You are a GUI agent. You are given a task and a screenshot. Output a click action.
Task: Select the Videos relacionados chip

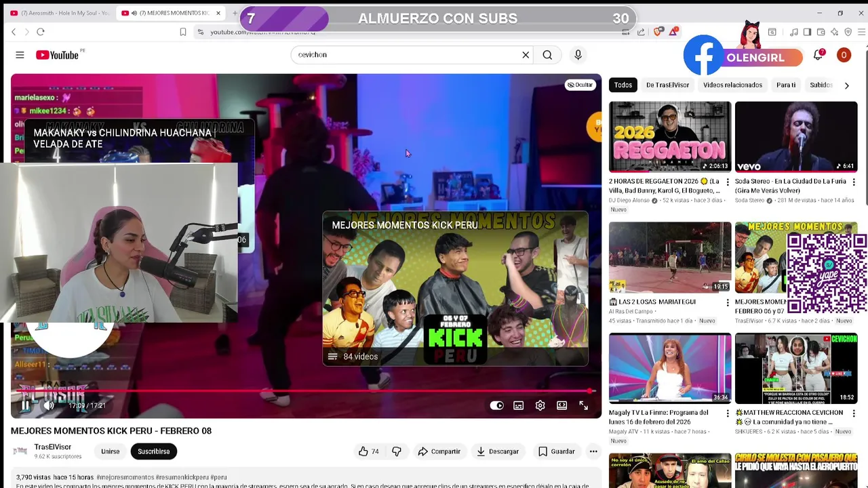pyautogui.click(x=732, y=85)
